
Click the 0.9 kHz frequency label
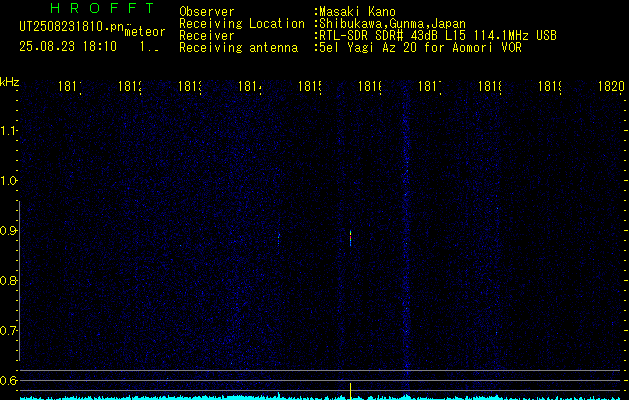pyautogui.click(x=8, y=230)
